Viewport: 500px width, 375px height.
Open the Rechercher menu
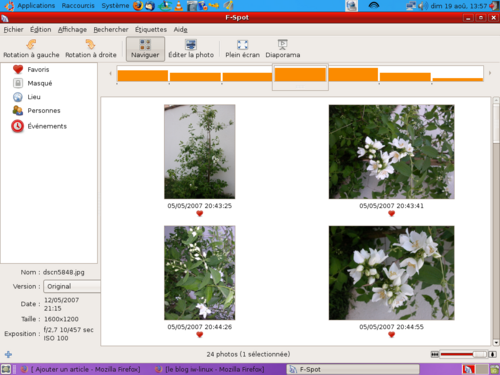click(111, 30)
